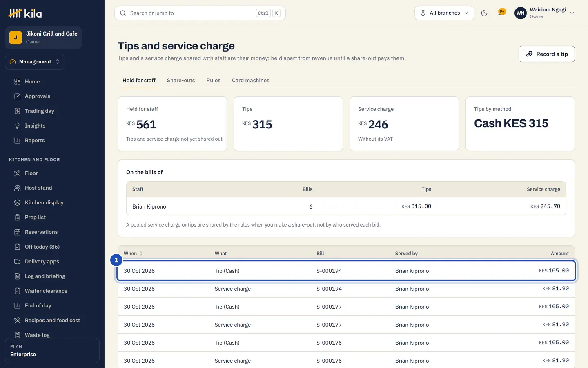Click the Enterprise plan card
Viewport: 588px width, 368px height.
click(x=52, y=350)
